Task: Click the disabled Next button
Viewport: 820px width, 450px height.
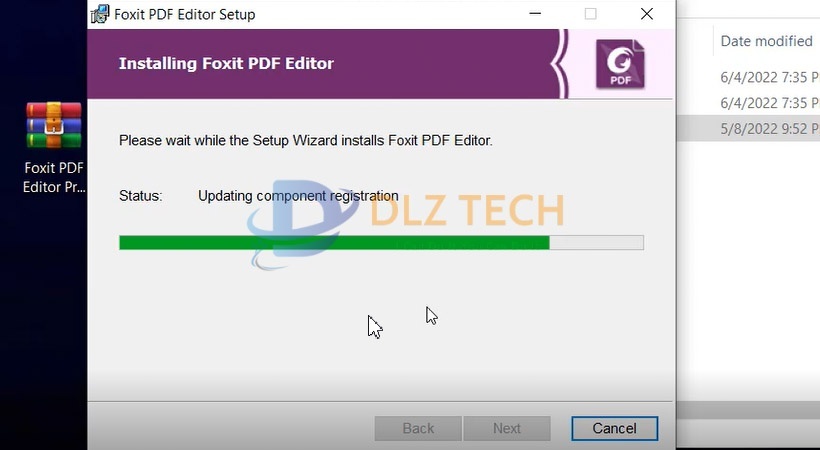Action: point(507,429)
